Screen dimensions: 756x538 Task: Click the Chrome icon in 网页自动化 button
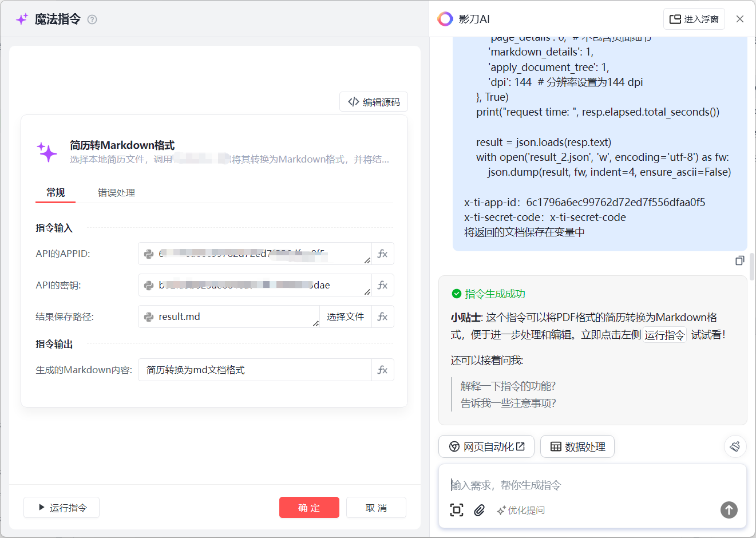pos(454,446)
